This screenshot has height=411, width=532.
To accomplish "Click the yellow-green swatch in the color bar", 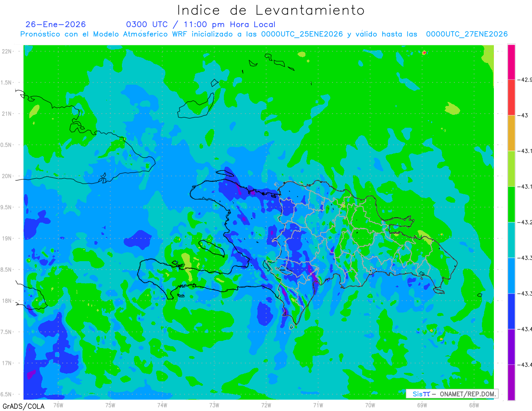I will pyautogui.click(x=511, y=168).
